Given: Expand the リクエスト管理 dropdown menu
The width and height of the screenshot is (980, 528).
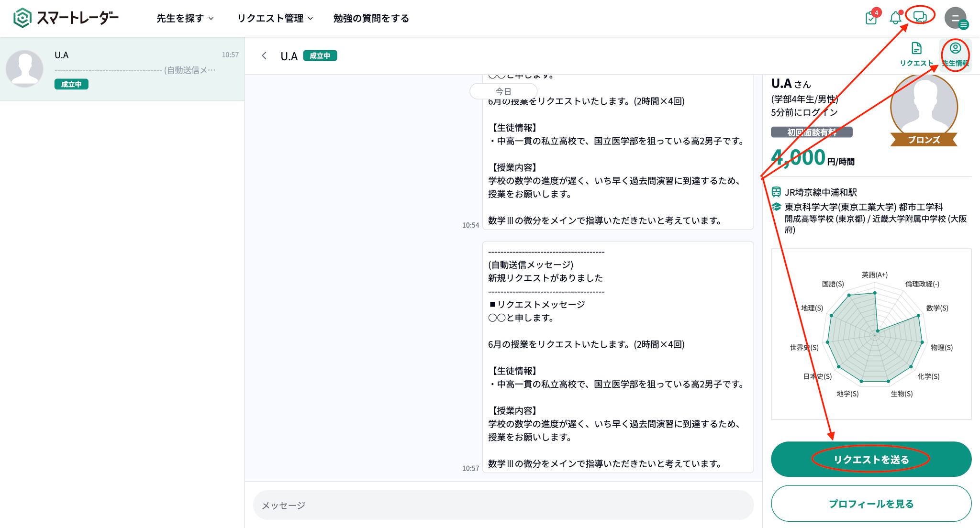Looking at the screenshot, I should click(x=275, y=18).
